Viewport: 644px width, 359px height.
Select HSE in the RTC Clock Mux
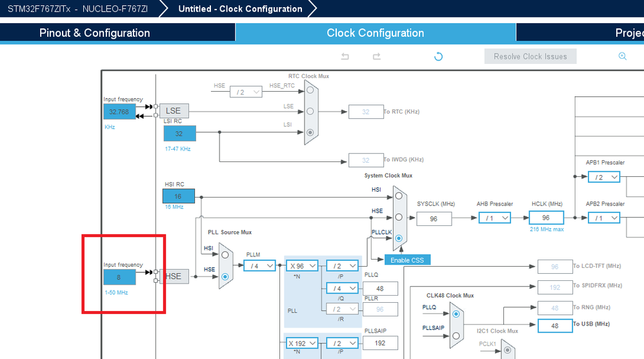coord(310,90)
